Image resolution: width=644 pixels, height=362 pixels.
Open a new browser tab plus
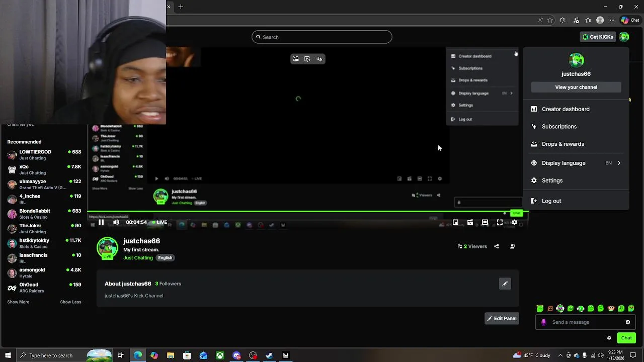181,7
